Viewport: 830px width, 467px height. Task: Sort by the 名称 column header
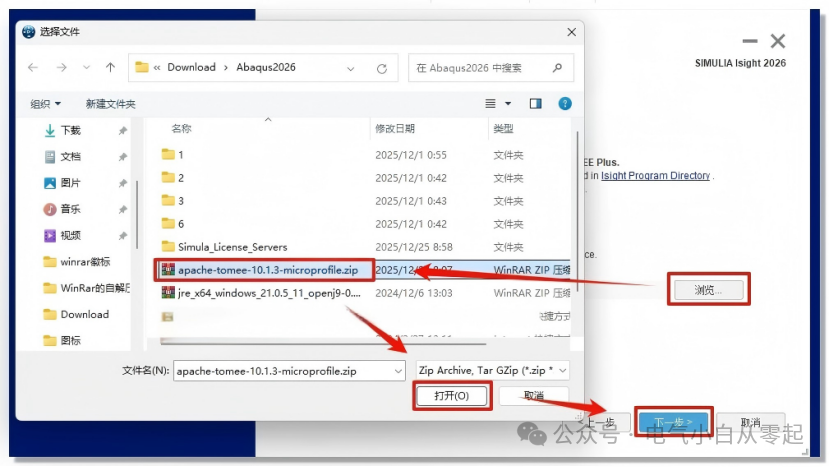click(x=182, y=128)
